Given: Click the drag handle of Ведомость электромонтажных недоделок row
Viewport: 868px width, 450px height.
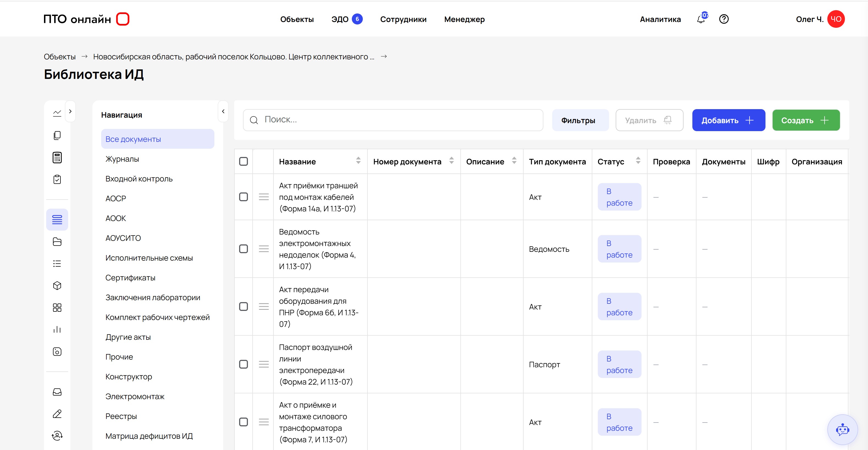Looking at the screenshot, I should 264,249.
